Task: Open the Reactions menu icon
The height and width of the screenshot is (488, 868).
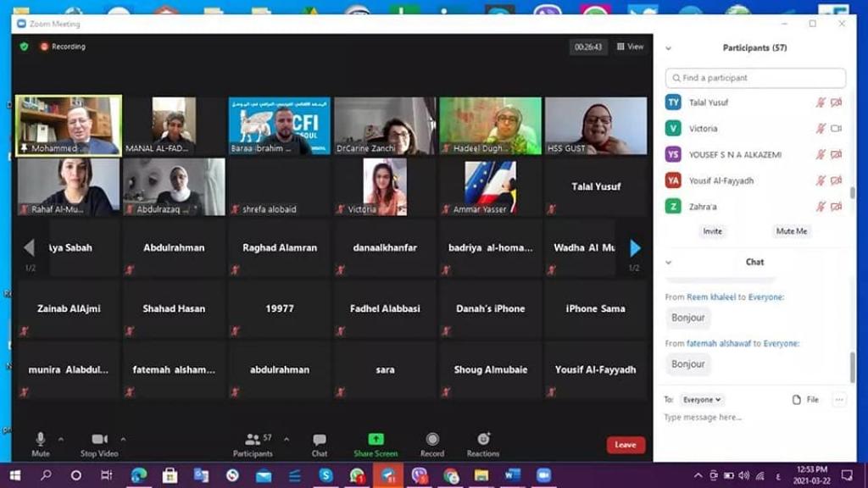Action: click(483, 439)
